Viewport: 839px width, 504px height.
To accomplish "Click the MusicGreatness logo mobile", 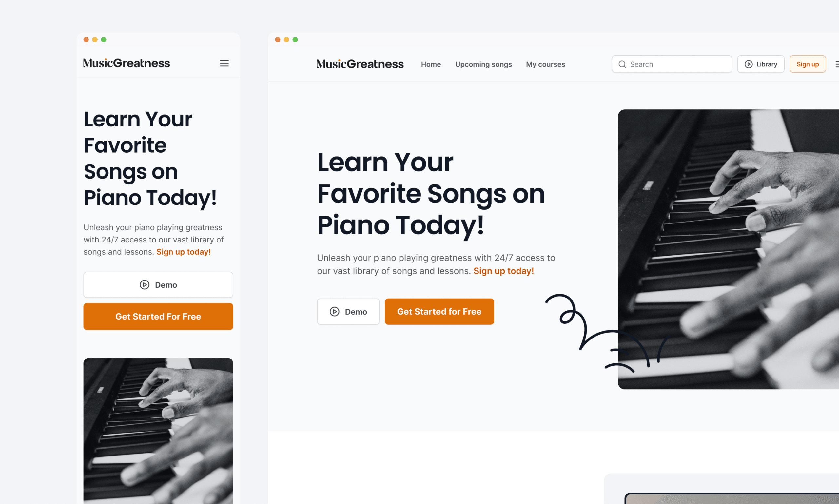I will tap(127, 62).
